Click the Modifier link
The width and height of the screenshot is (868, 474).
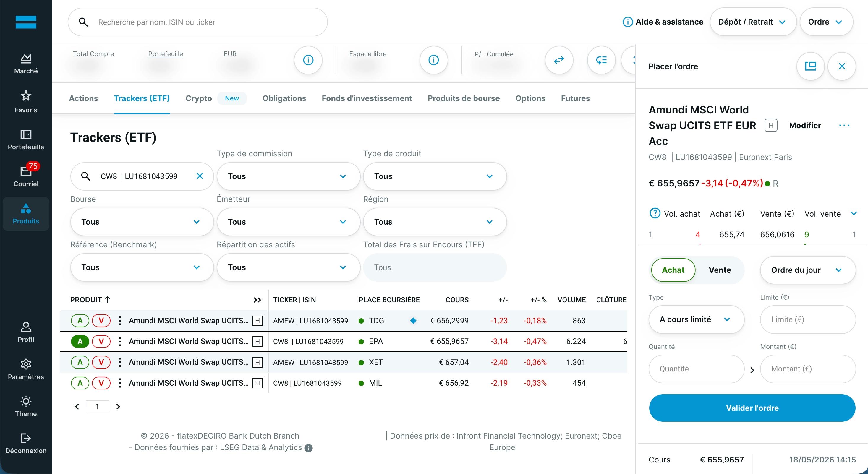pyautogui.click(x=805, y=125)
